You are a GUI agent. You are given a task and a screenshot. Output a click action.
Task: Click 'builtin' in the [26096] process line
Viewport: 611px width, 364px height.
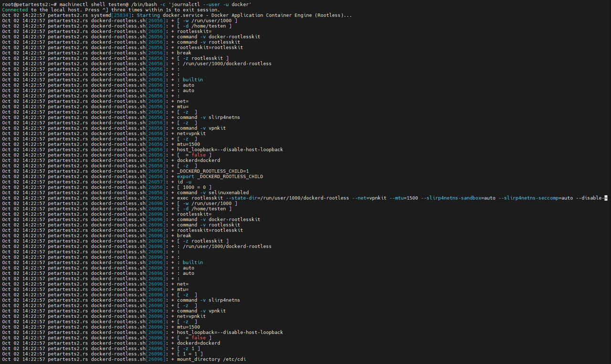pyautogui.click(x=193, y=262)
